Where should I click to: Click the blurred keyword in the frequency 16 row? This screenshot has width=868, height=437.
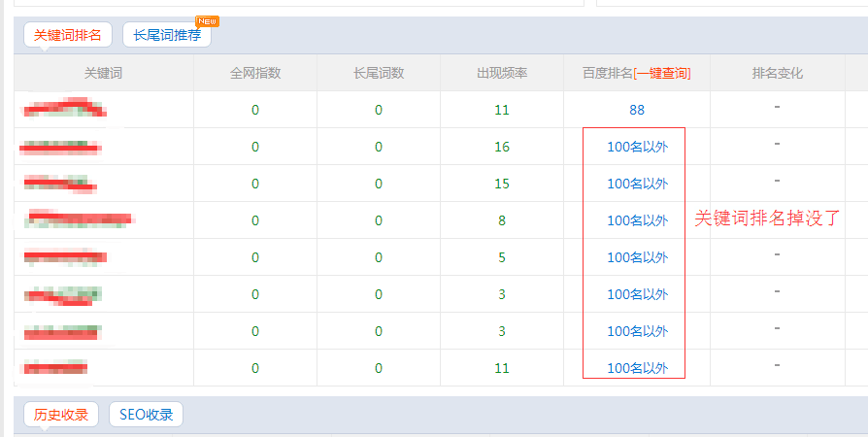tap(61, 147)
